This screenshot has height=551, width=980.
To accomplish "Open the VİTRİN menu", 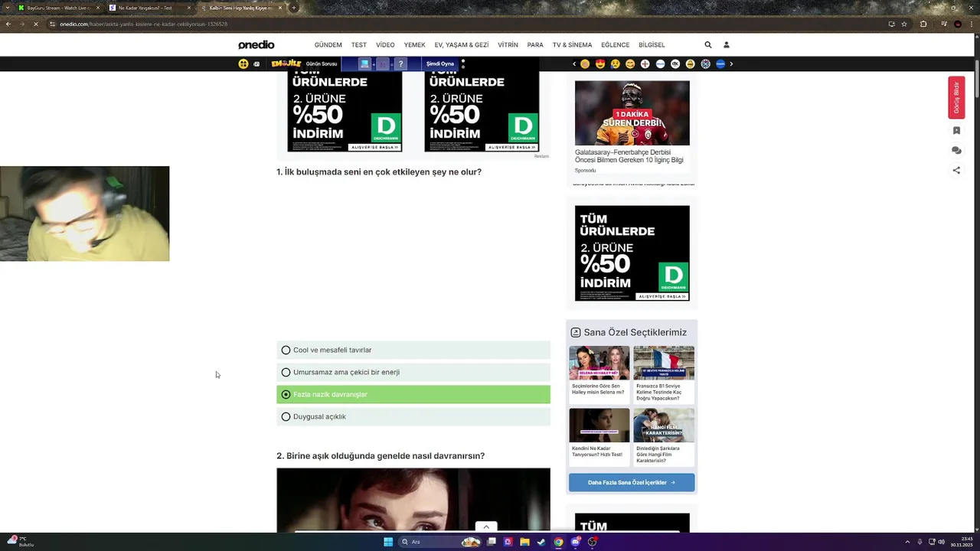I will click(x=508, y=45).
